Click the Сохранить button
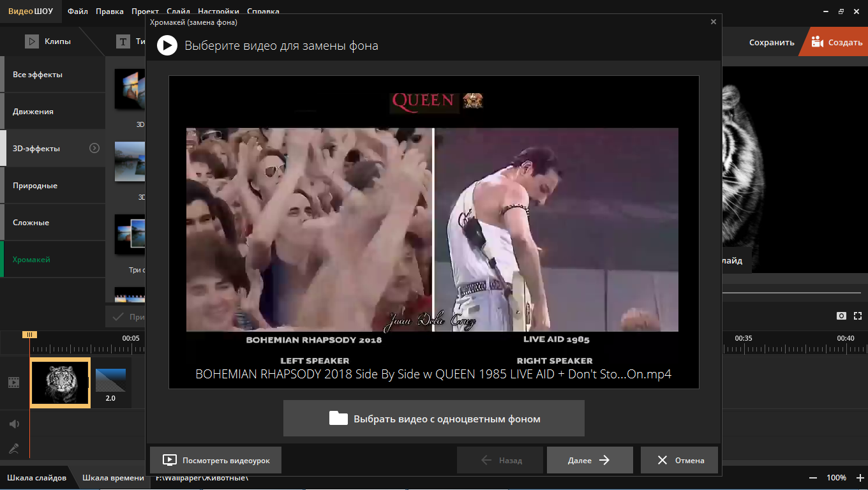The width and height of the screenshot is (868, 490). [x=772, y=42]
